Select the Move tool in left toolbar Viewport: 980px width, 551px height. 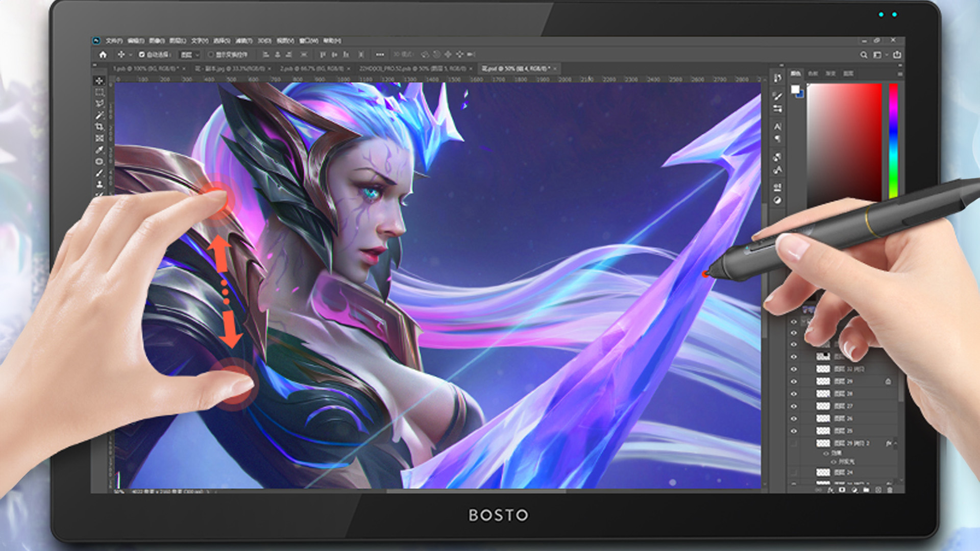100,81
